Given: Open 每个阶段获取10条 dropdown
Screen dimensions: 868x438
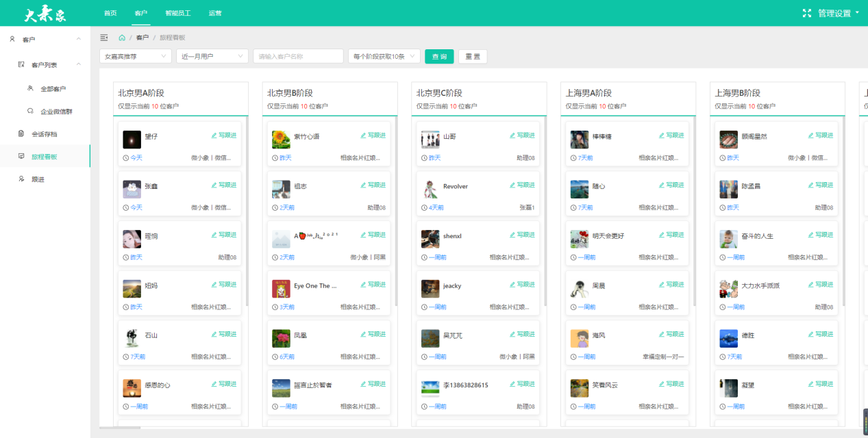Looking at the screenshot, I should (x=384, y=56).
